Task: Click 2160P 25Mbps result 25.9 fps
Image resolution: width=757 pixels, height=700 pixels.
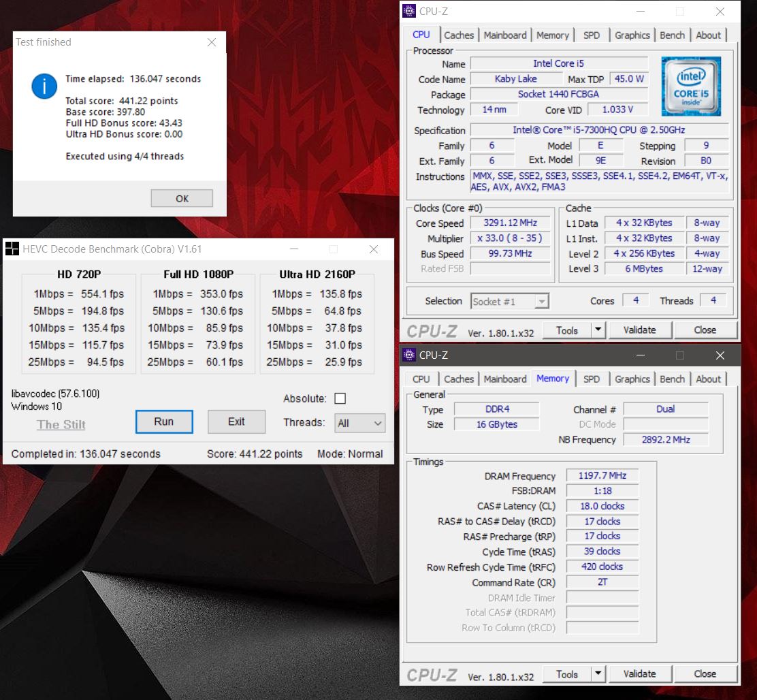Action: coord(343,362)
